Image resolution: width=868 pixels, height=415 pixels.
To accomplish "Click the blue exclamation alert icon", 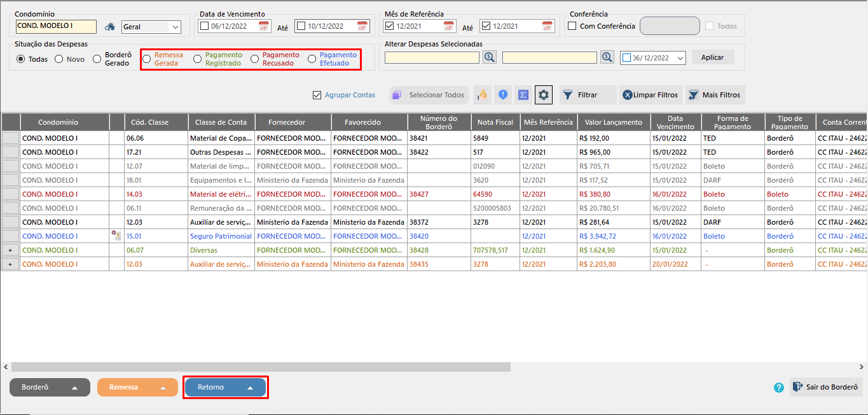I will point(503,95).
